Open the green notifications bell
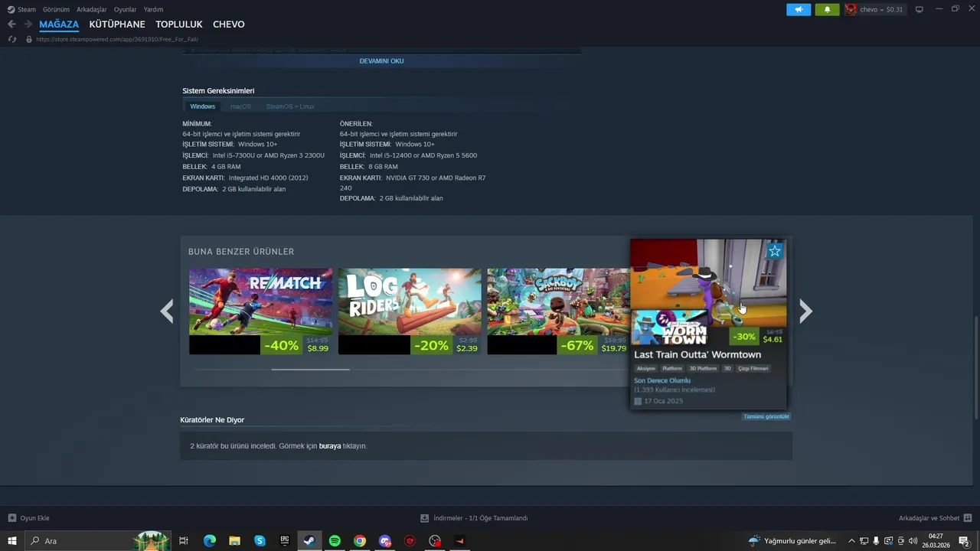 coord(827,9)
